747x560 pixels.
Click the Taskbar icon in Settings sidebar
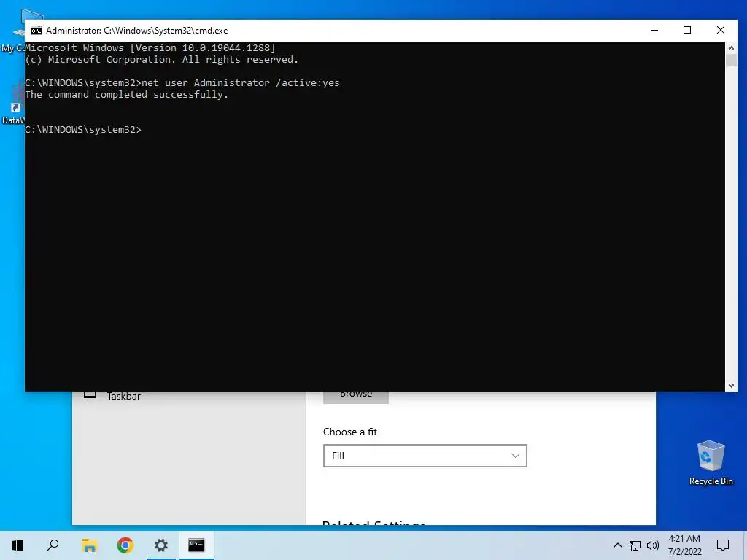point(90,394)
